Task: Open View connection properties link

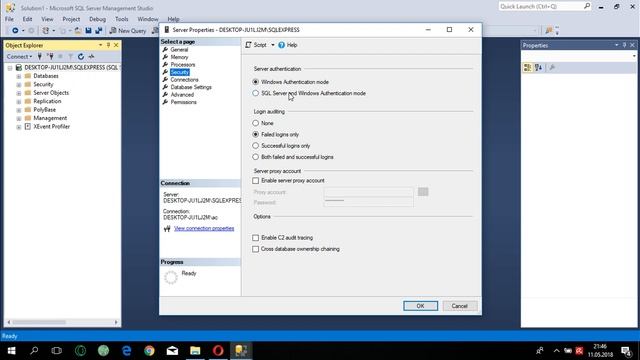Action: (204, 229)
